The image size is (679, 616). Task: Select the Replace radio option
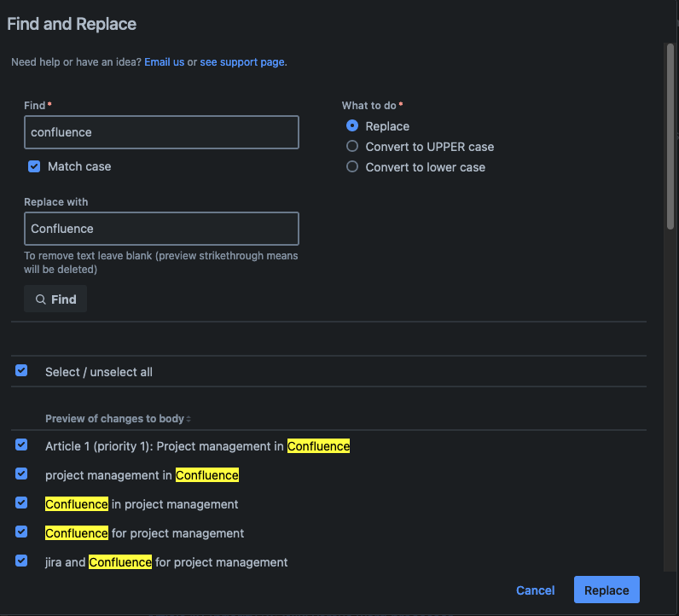[x=352, y=125]
